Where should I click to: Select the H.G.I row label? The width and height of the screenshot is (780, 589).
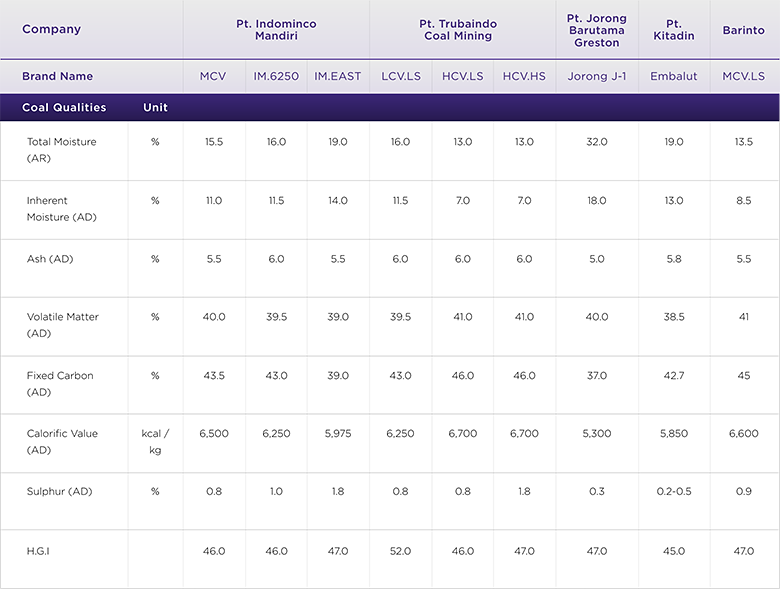[38, 551]
